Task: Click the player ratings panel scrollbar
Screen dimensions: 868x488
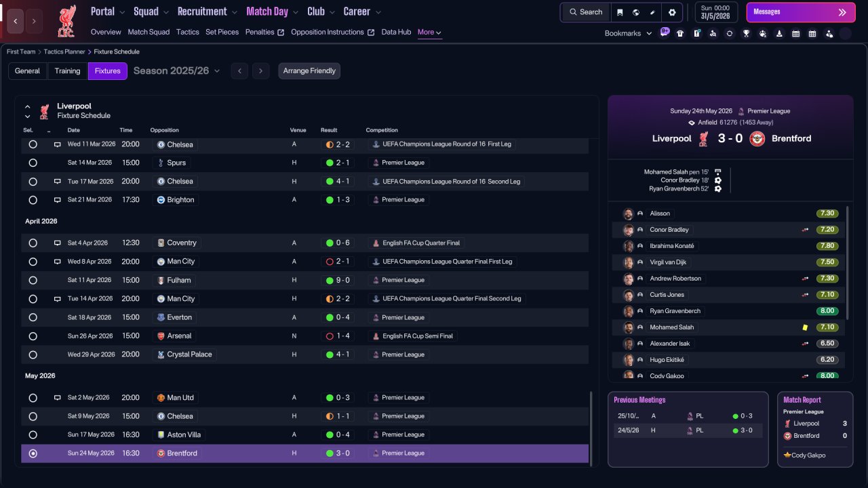Action: (848, 262)
